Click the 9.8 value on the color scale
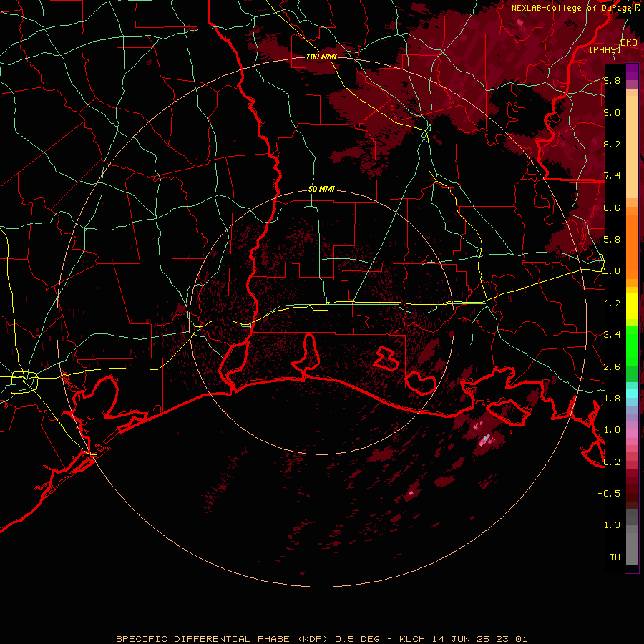644x644 pixels. coord(612,80)
